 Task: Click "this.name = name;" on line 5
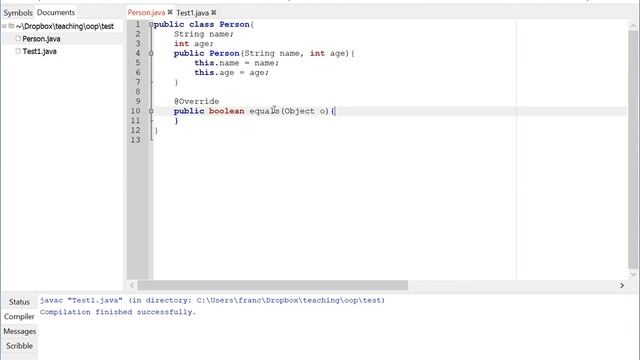click(x=237, y=63)
